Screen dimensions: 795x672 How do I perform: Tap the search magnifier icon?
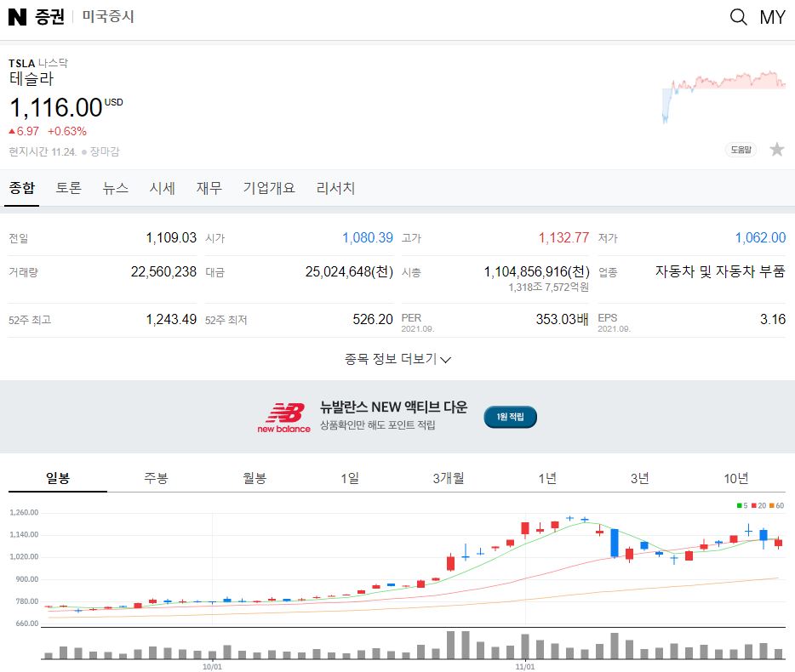click(x=738, y=17)
